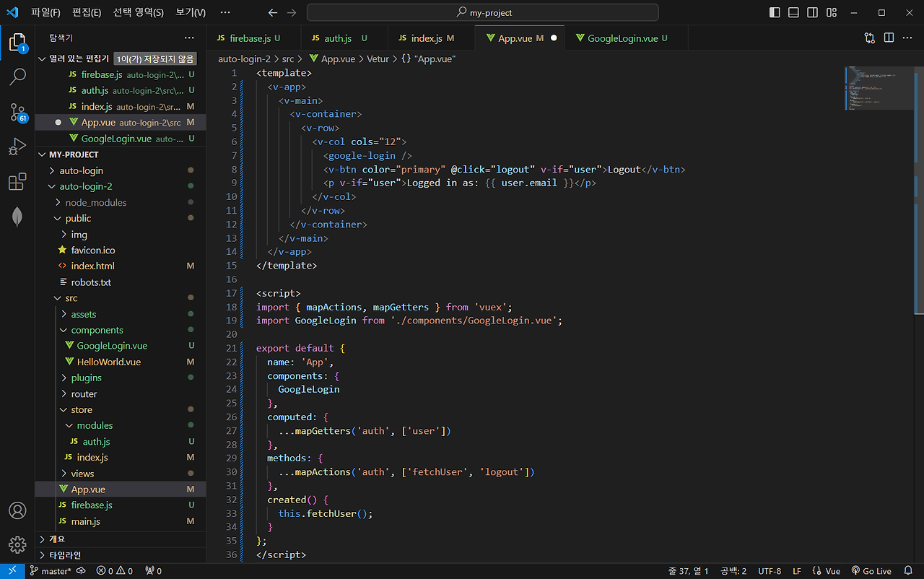This screenshot has width=924, height=579.
Task: Click the minimap code preview
Action: (879, 88)
